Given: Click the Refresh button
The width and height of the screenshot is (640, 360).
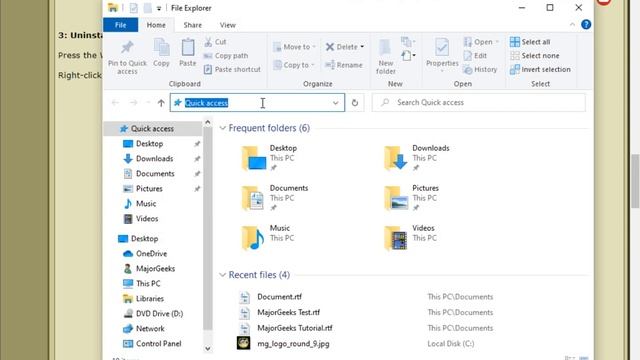Looking at the screenshot, I should tap(355, 103).
